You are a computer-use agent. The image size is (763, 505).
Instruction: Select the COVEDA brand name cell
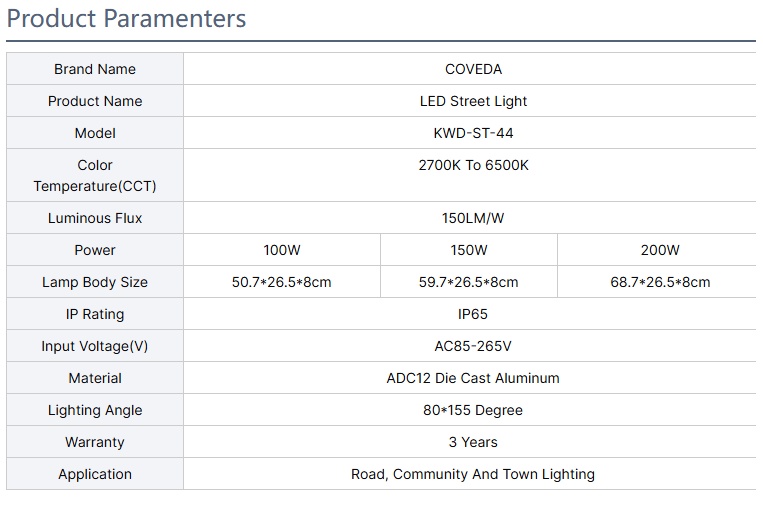(473, 69)
